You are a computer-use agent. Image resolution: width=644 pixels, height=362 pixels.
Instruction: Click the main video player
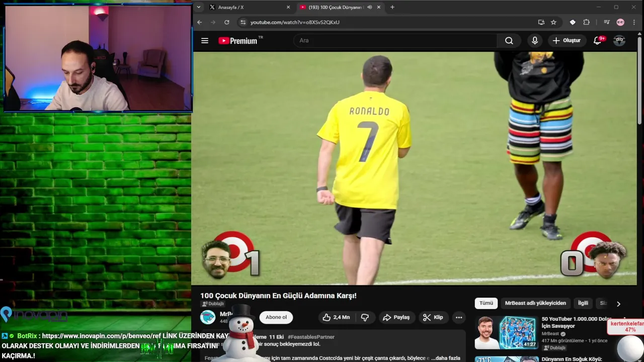[x=415, y=168]
